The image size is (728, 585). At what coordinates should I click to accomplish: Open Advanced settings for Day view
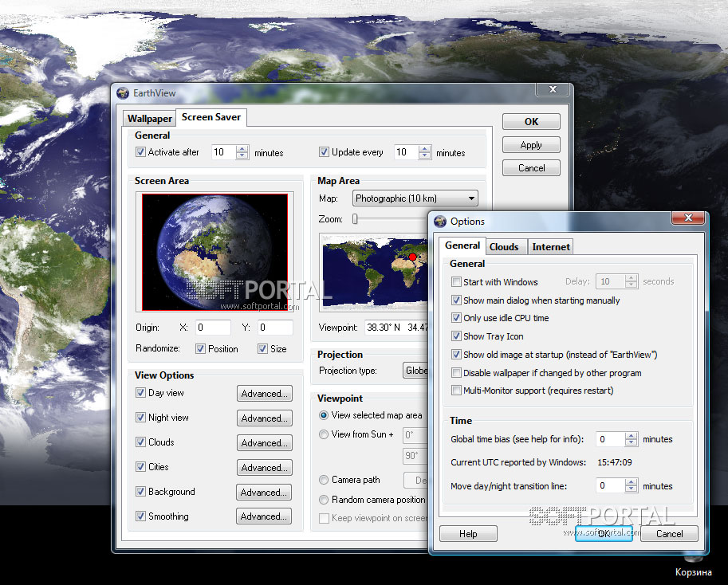pyautogui.click(x=264, y=394)
